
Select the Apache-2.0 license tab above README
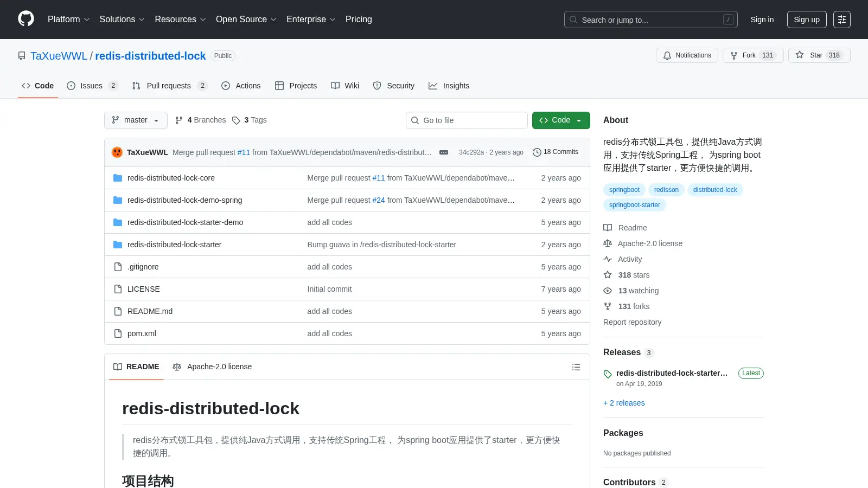click(212, 367)
